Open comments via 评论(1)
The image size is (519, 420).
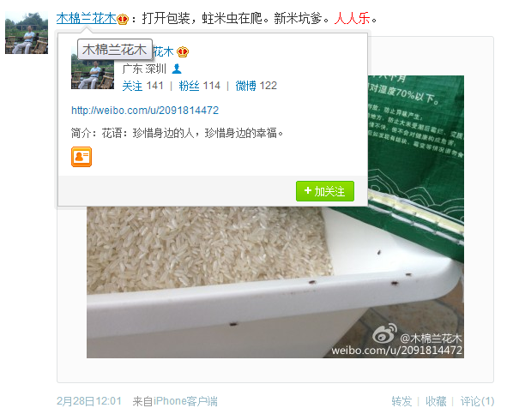[x=477, y=401]
